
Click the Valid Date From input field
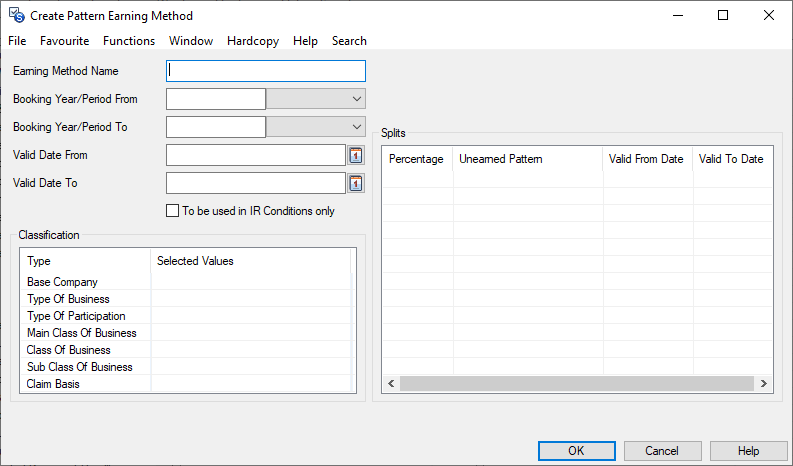(x=255, y=155)
